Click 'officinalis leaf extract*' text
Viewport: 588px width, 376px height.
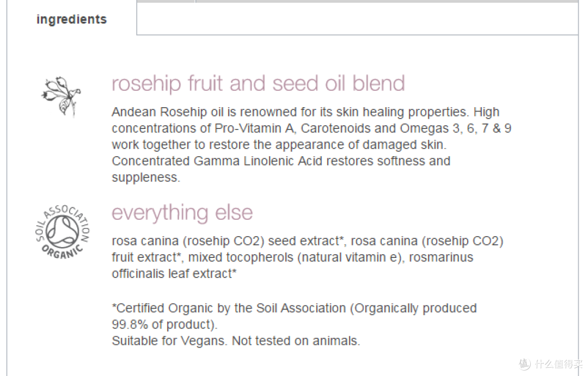click(x=174, y=274)
